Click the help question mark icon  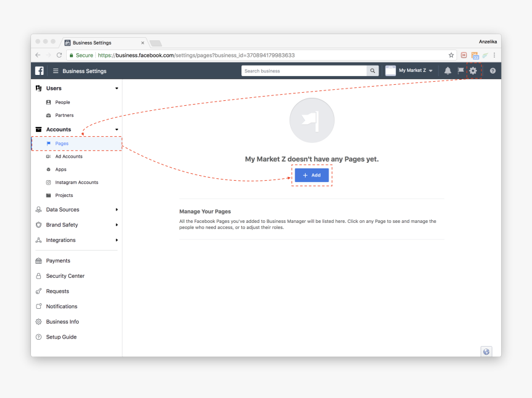click(x=492, y=71)
